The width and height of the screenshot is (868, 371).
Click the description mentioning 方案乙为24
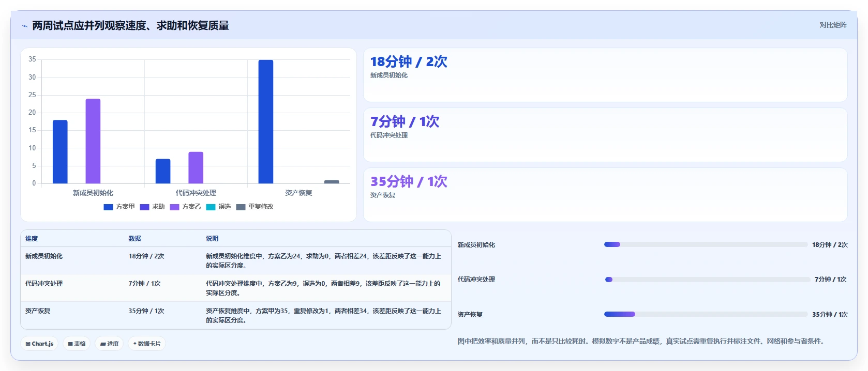click(324, 261)
